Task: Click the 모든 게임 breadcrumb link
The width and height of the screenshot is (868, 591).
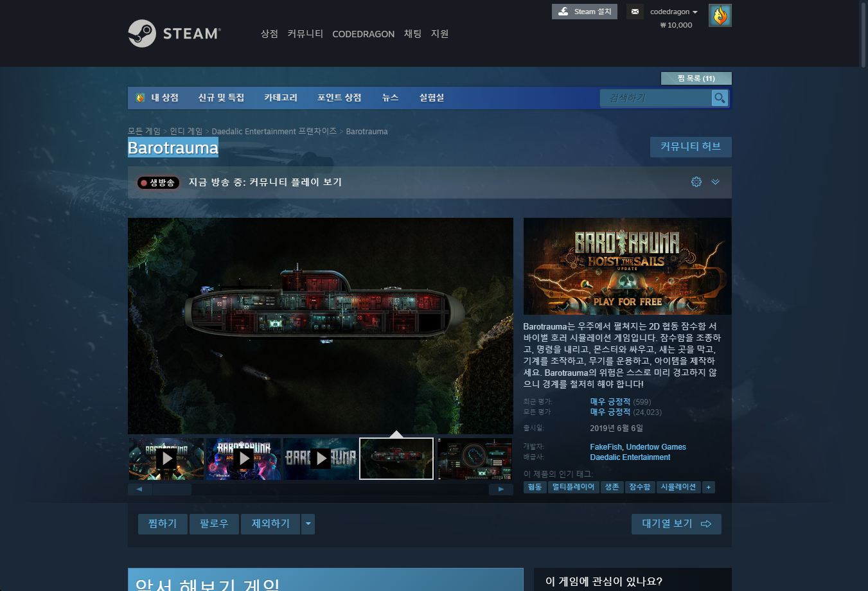Action: 144,131
